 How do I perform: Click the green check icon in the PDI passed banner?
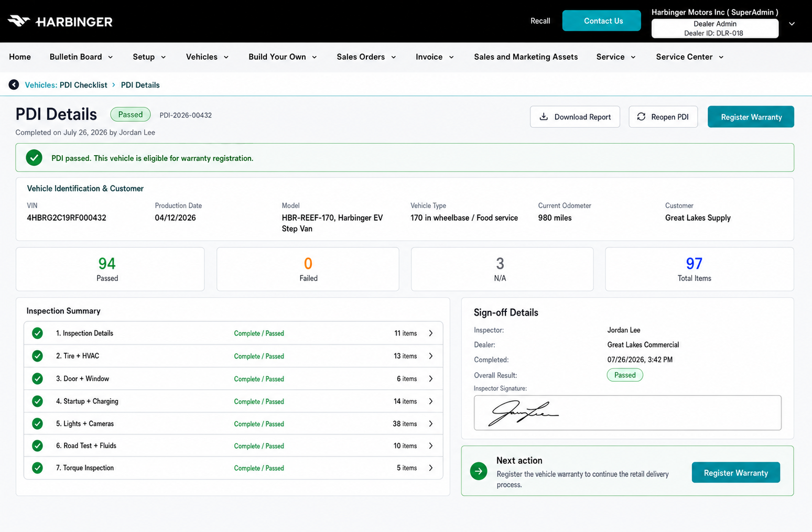(34, 158)
